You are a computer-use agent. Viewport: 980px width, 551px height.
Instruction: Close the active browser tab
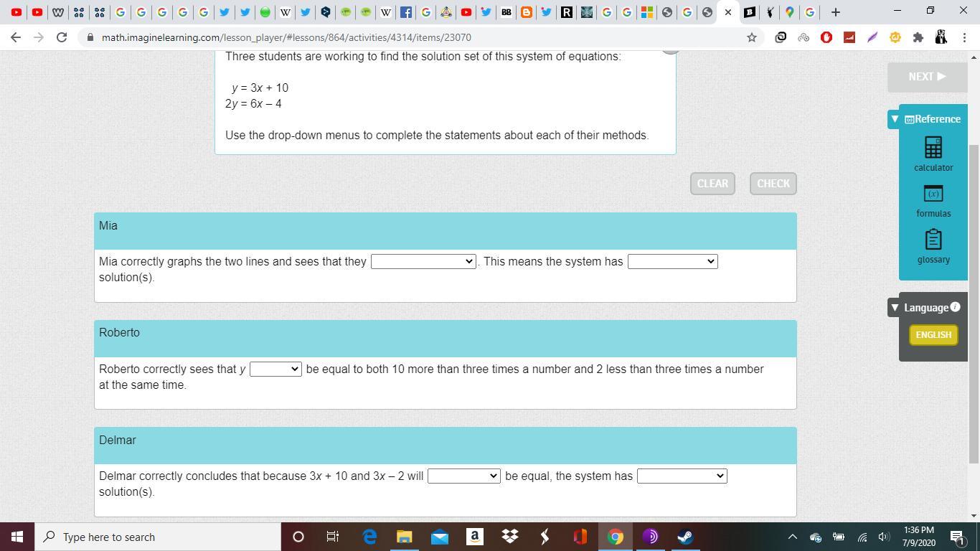point(728,11)
